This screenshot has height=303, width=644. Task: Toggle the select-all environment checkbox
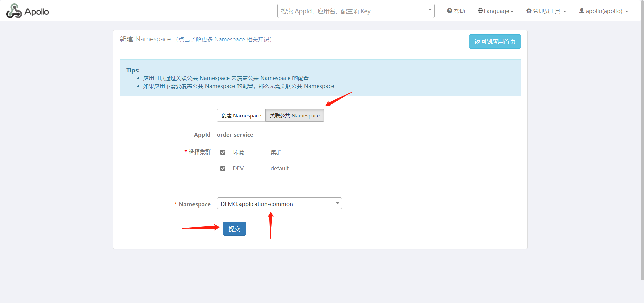(223, 153)
